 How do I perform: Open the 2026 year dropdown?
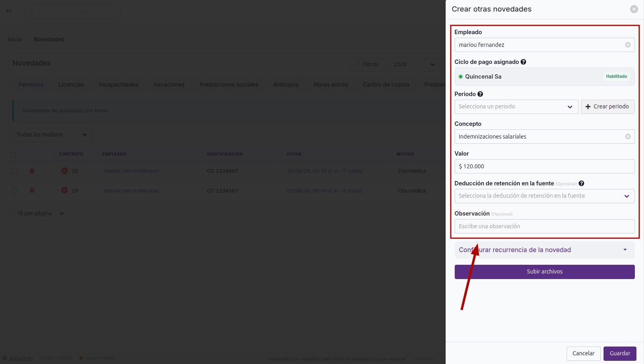pyautogui.click(x=414, y=64)
